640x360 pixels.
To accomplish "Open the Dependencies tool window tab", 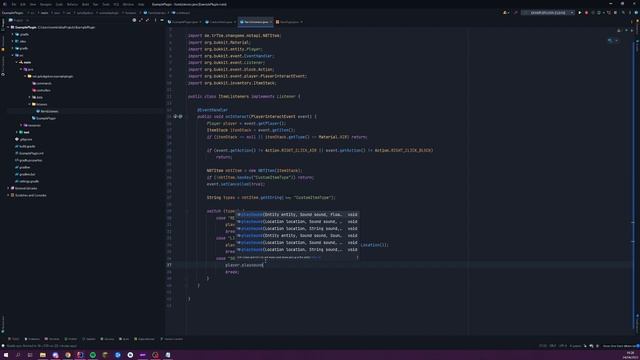I will click(x=144, y=339).
